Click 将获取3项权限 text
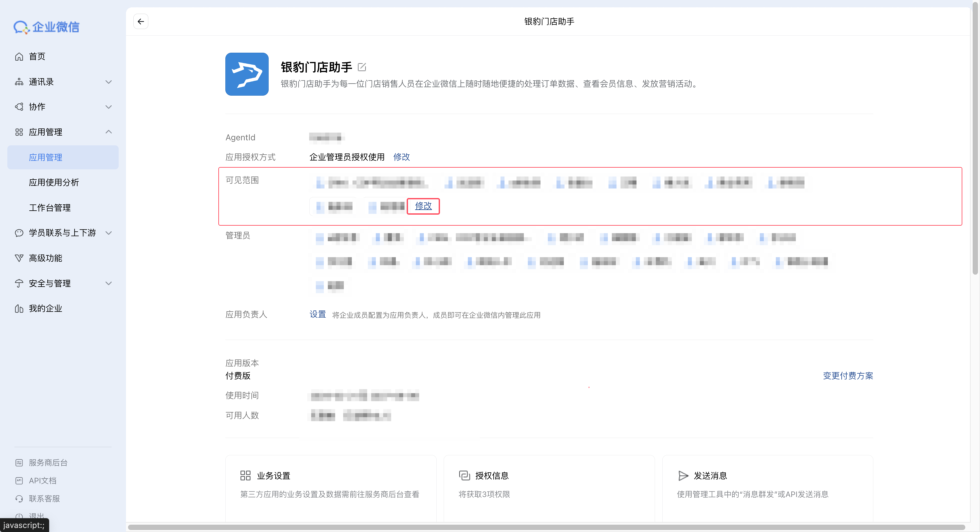The height and width of the screenshot is (532, 980). 484,494
